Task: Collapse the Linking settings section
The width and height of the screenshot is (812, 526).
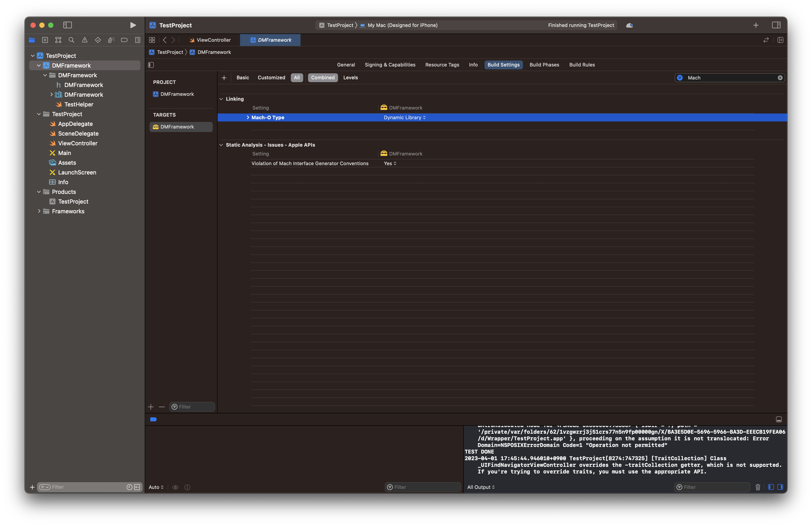Action: tap(221, 99)
